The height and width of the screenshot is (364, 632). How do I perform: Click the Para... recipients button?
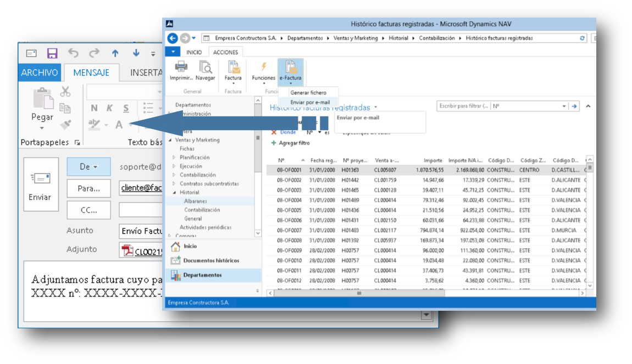[x=88, y=188]
